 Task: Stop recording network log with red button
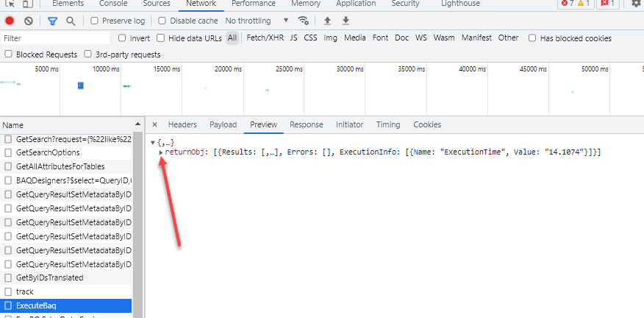[x=10, y=21]
